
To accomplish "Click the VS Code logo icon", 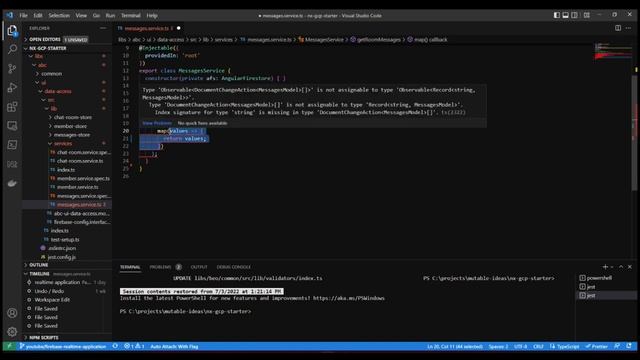I will [9, 16].
